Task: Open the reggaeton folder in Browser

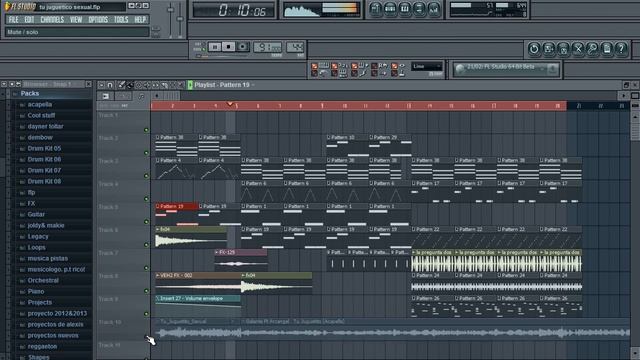Action: pos(42,346)
